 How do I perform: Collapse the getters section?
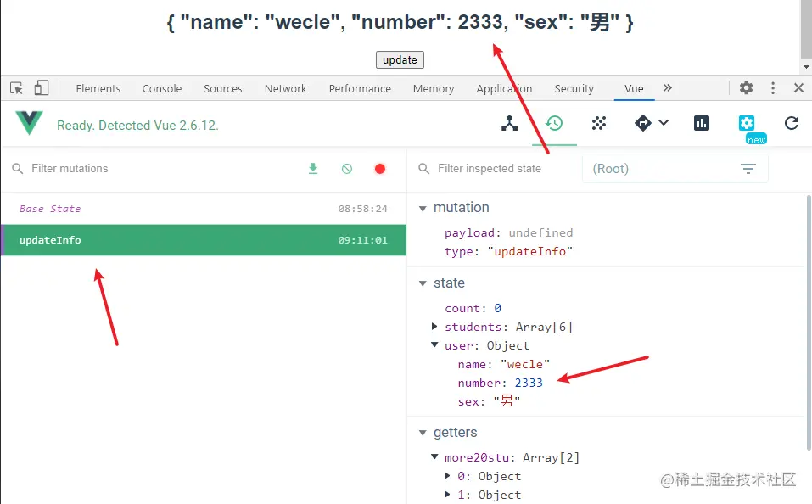click(423, 433)
